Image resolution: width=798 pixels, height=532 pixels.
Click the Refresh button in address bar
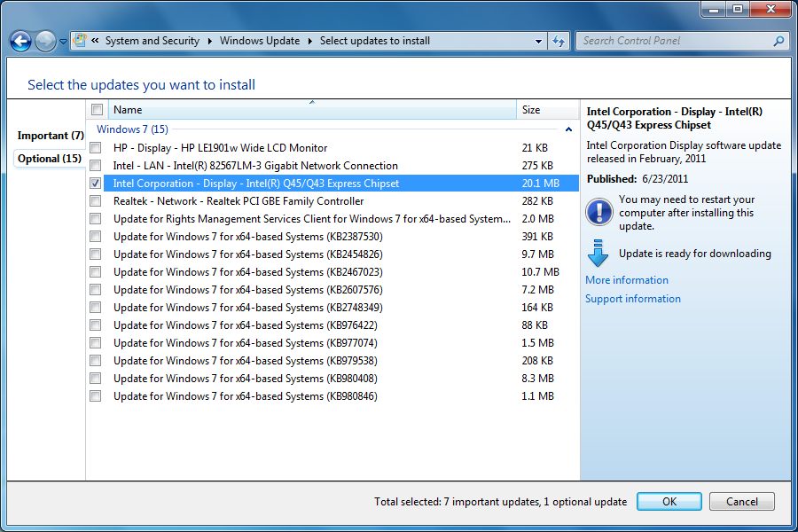click(559, 42)
